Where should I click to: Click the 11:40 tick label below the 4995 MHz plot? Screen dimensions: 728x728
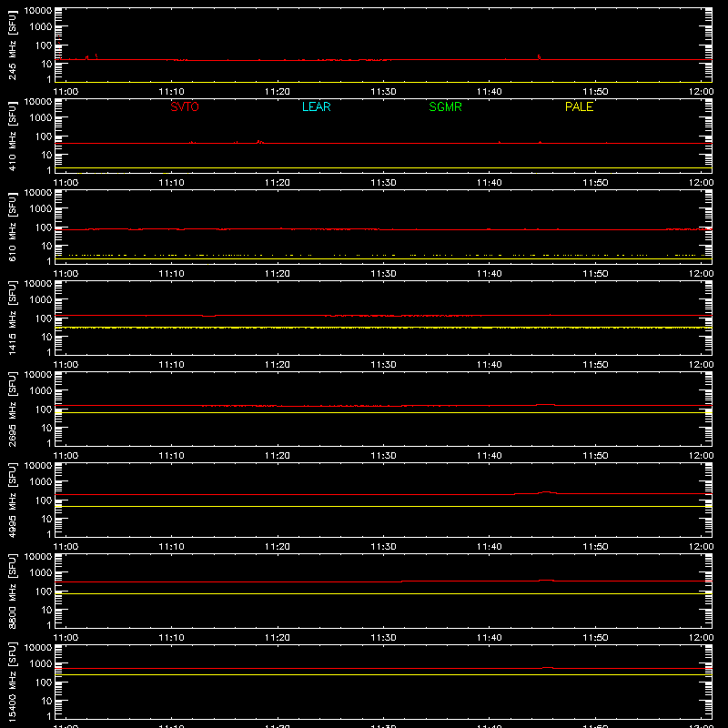[x=490, y=547]
